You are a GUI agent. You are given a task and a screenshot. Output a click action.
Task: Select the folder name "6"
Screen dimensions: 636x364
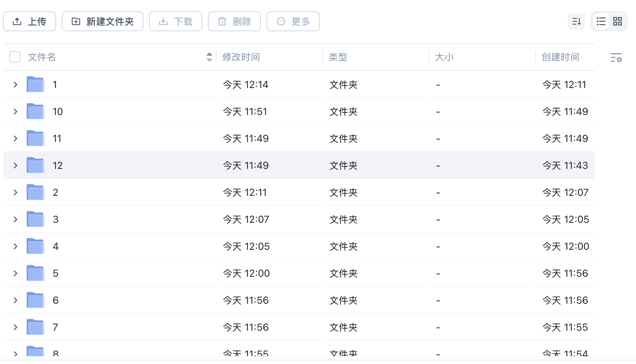click(x=56, y=300)
